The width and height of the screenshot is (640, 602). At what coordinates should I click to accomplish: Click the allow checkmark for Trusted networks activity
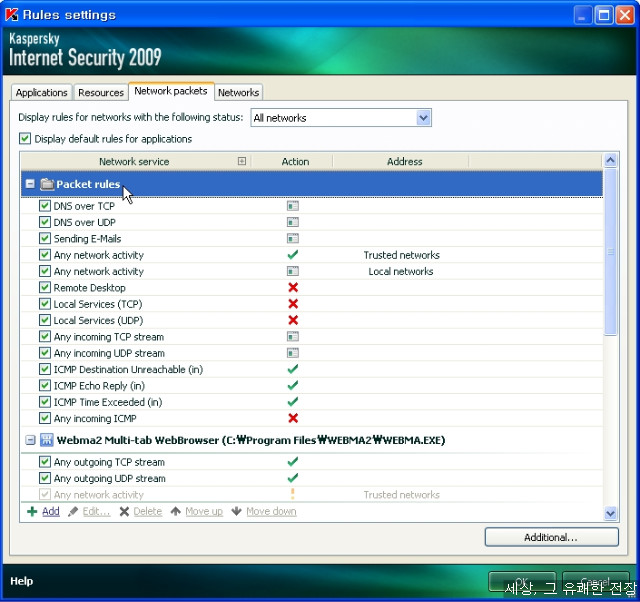293,255
